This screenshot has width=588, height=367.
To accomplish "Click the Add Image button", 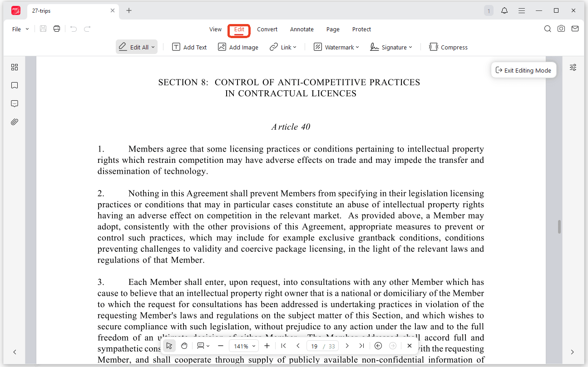I will [x=238, y=47].
